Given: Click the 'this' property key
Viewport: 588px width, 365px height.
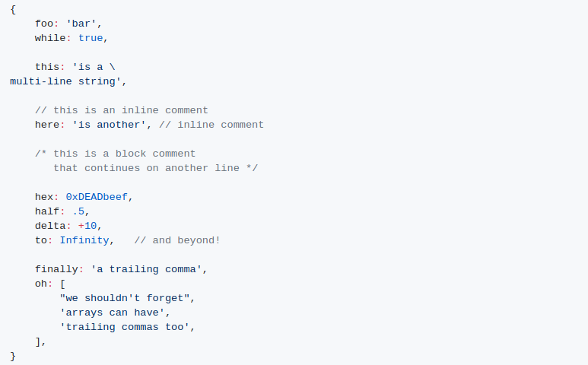Looking at the screenshot, I should 47,67.
